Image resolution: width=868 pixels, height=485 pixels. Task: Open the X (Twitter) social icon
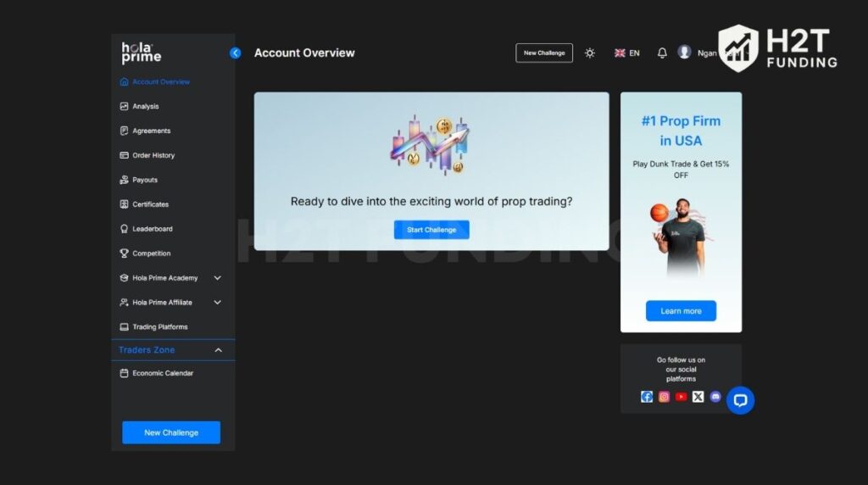click(698, 397)
